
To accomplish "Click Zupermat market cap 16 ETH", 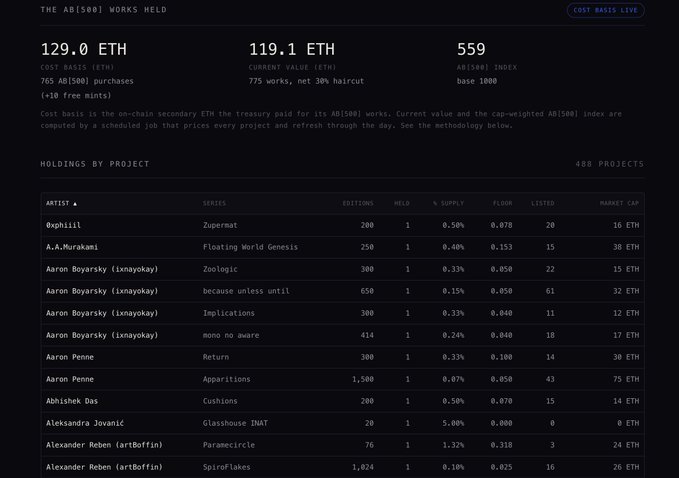I will [x=626, y=225].
